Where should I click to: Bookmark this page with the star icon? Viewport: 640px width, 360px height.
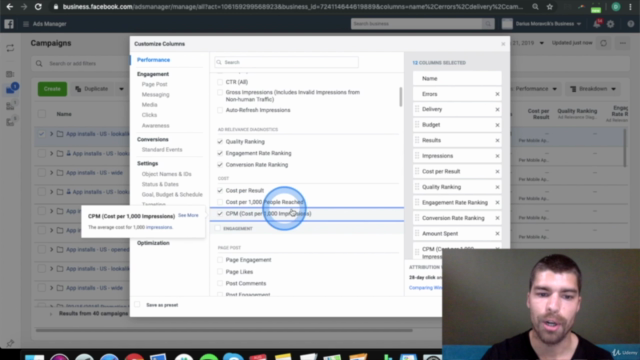550,7
